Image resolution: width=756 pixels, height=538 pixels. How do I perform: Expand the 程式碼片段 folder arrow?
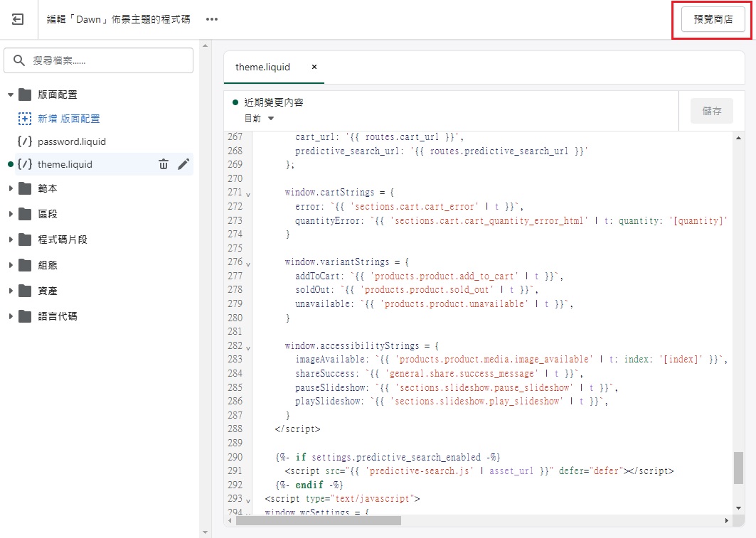(x=11, y=240)
